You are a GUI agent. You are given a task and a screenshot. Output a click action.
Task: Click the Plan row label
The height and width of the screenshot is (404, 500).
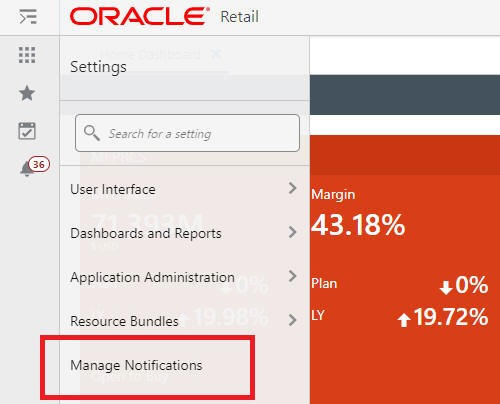click(324, 284)
